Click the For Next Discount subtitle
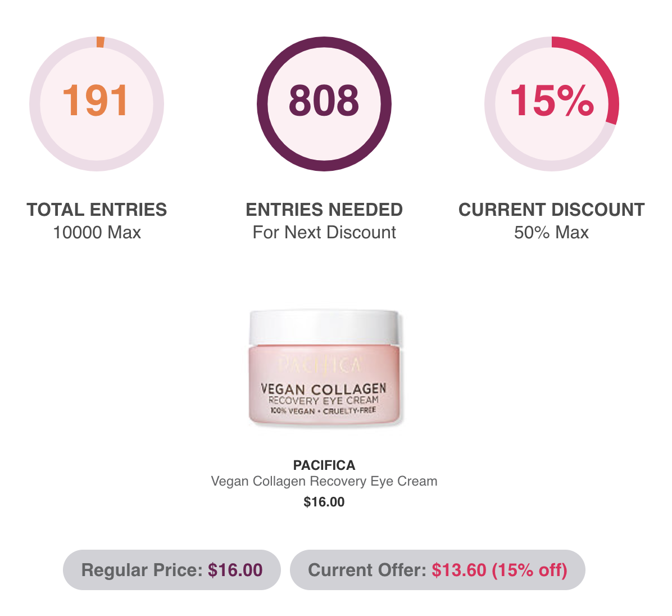 [x=324, y=232]
